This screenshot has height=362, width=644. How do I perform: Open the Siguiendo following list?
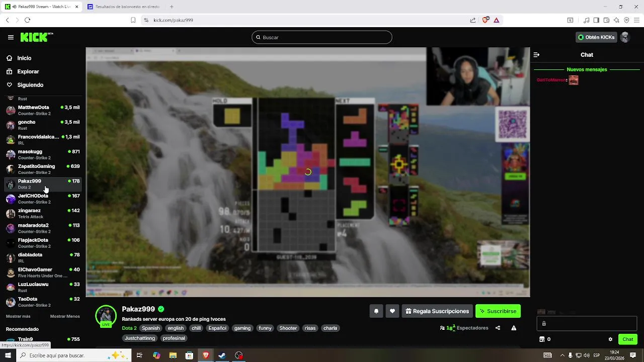pyautogui.click(x=30, y=85)
